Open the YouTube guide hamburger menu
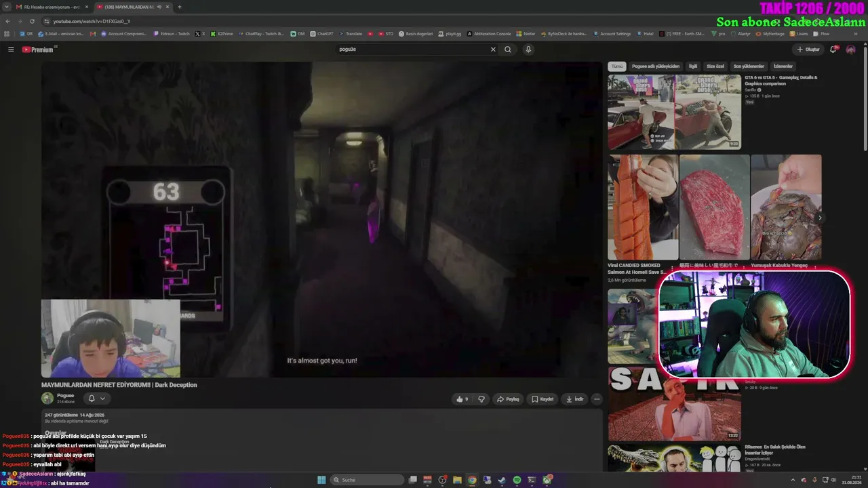Image resolution: width=868 pixels, height=488 pixels. (x=11, y=49)
